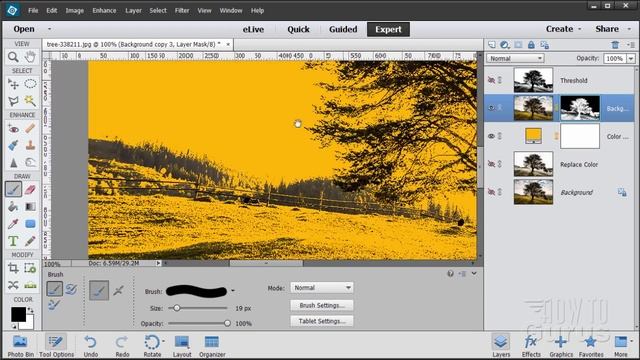Create new layer icon in Layers panel
The width and height of the screenshot is (640, 360).
pos(492,45)
